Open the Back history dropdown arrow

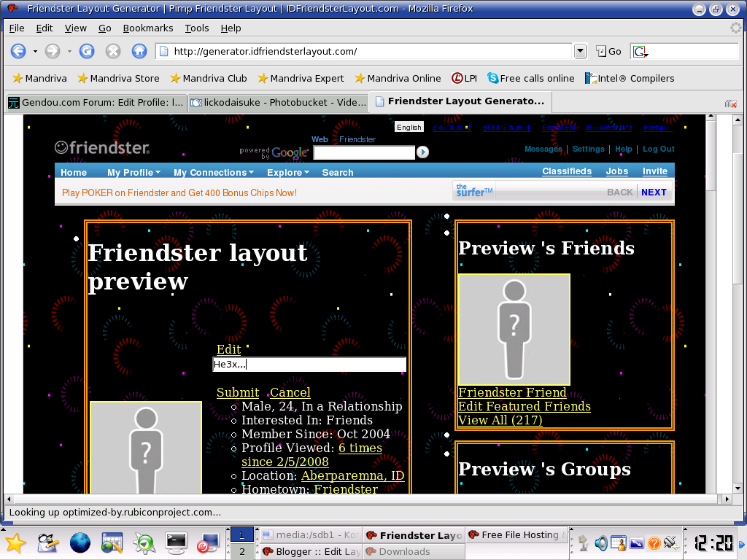click(35, 52)
